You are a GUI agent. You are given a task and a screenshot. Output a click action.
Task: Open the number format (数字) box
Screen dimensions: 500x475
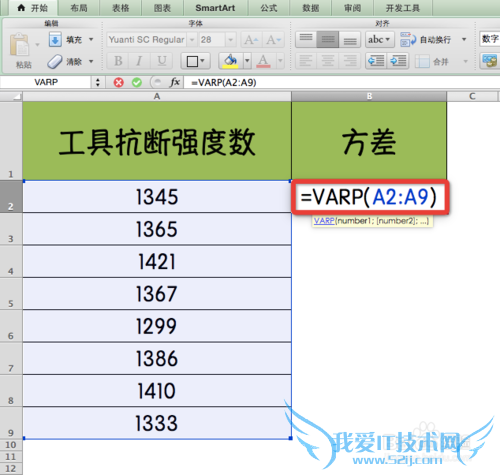pyautogui.click(x=489, y=39)
